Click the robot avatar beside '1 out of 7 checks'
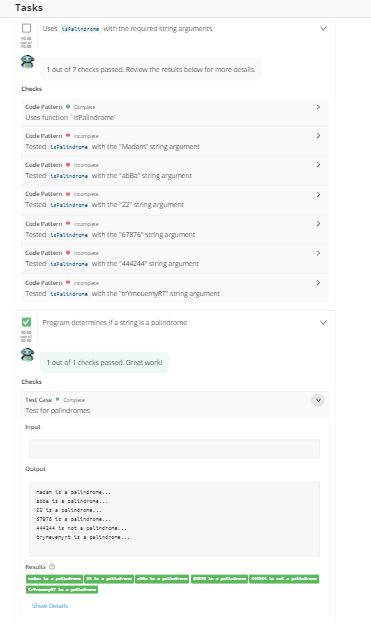The width and height of the screenshot is (371, 640). 27,62
